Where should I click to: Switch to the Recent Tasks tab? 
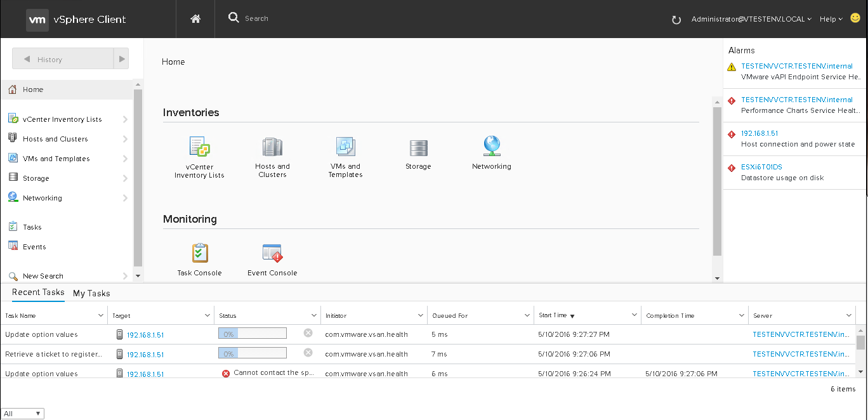(38, 292)
